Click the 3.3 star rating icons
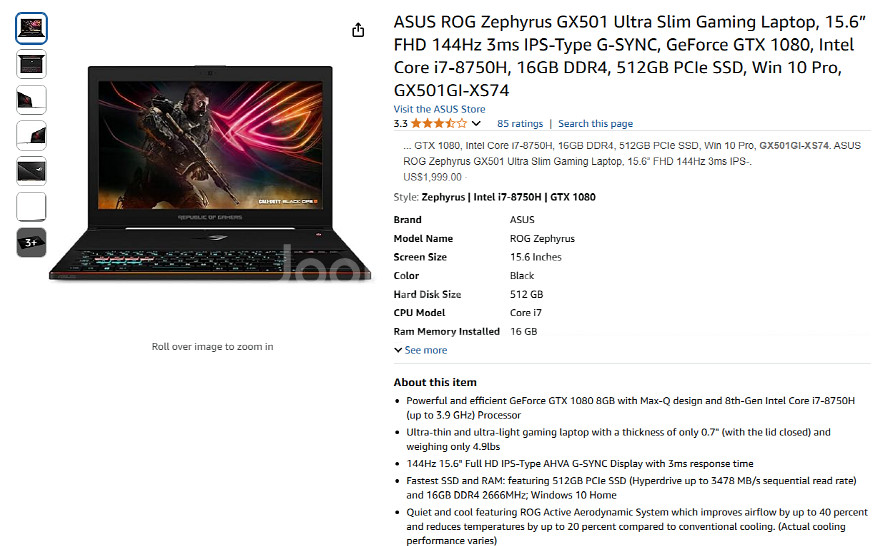The width and height of the screenshot is (888, 546). pyautogui.click(x=439, y=123)
